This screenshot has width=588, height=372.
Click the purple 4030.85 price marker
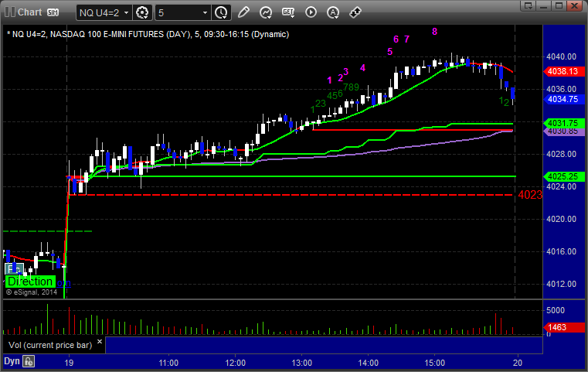[563, 131]
